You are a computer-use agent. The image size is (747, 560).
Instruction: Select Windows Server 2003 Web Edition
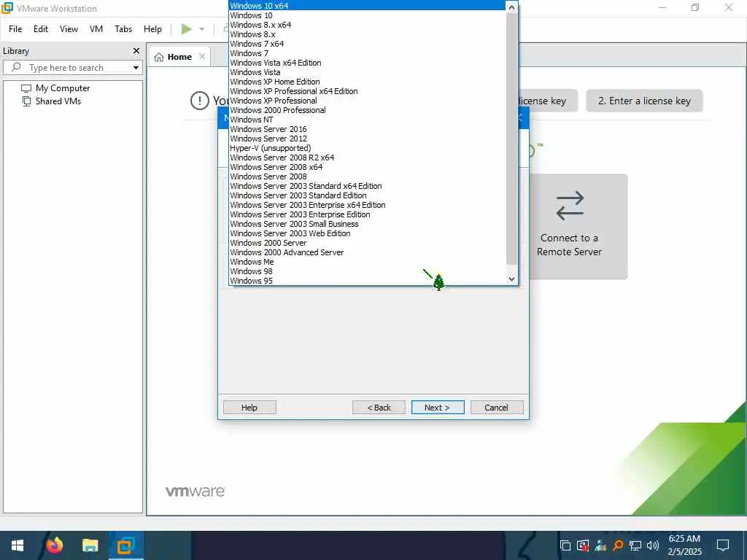(368, 233)
